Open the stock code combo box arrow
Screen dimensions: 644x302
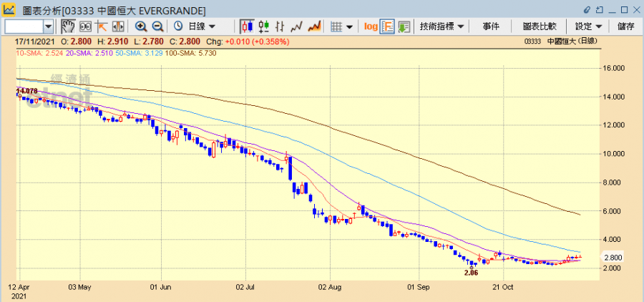49,26
